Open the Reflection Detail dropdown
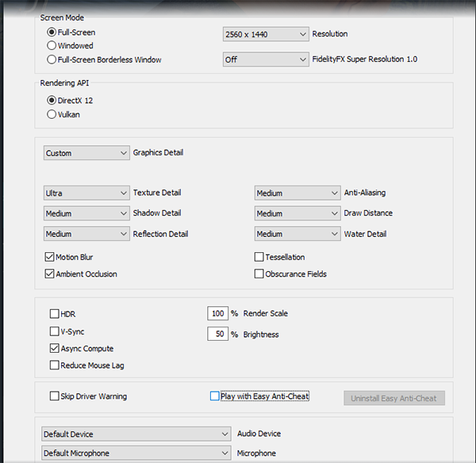476x463 pixels. 86,234
